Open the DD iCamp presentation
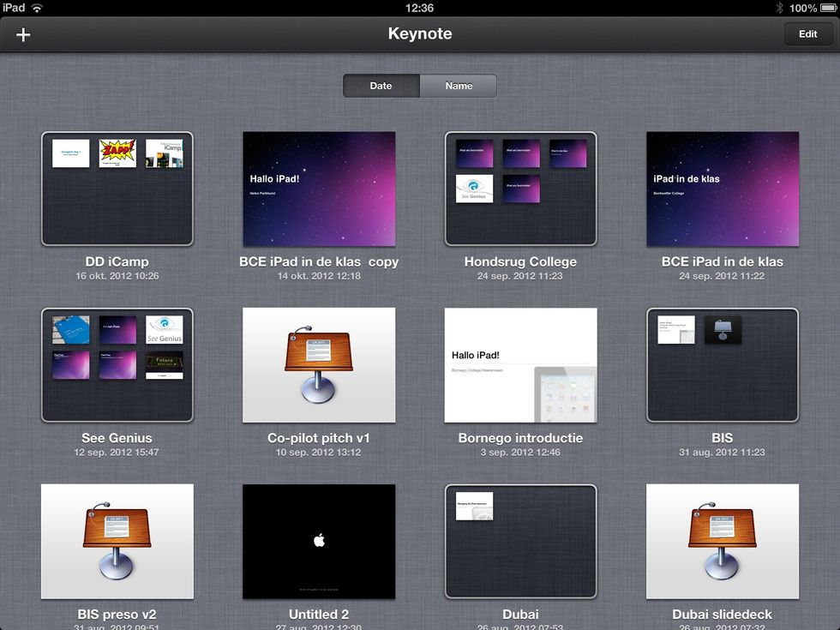The width and height of the screenshot is (840, 630). [x=117, y=189]
